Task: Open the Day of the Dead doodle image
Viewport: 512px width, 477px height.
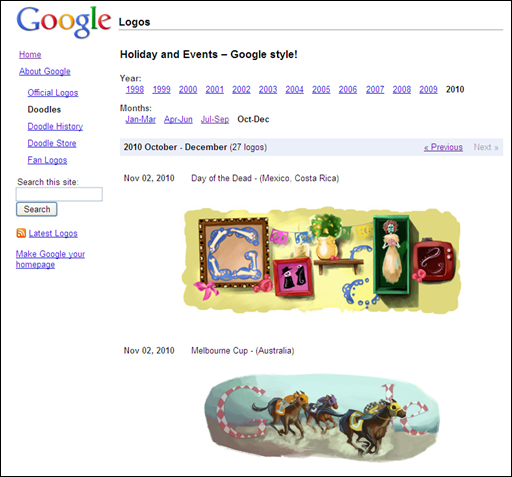Action: tap(321, 260)
